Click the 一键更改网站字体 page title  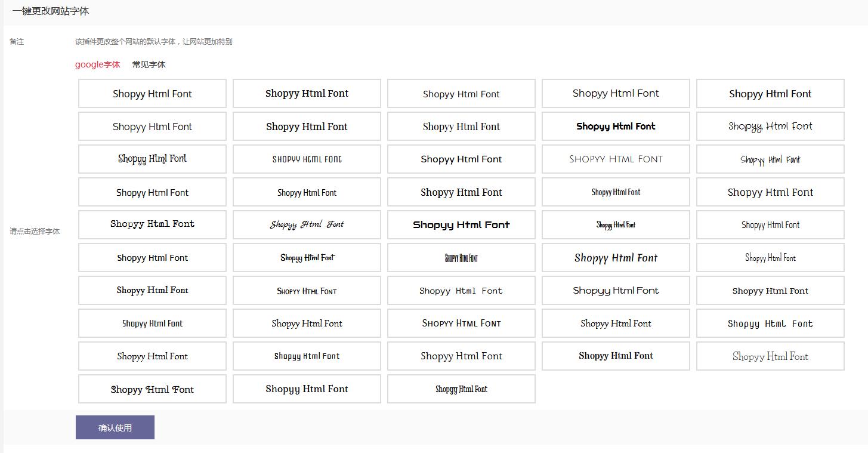(49, 11)
